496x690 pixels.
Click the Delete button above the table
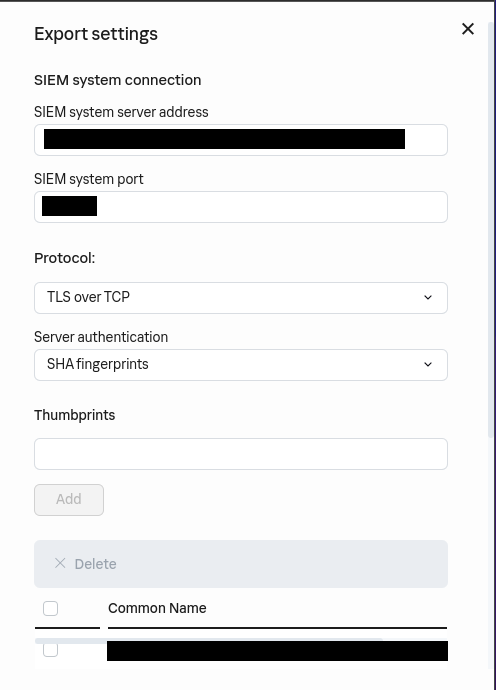(x=85, y=564)
